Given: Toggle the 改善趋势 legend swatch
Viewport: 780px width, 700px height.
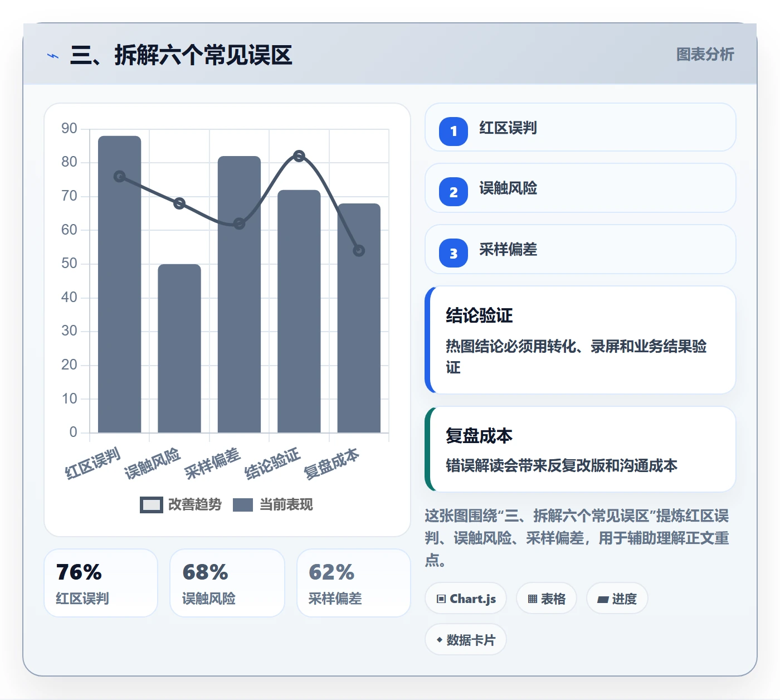Looking at the screenshot, I should point(152,504).
